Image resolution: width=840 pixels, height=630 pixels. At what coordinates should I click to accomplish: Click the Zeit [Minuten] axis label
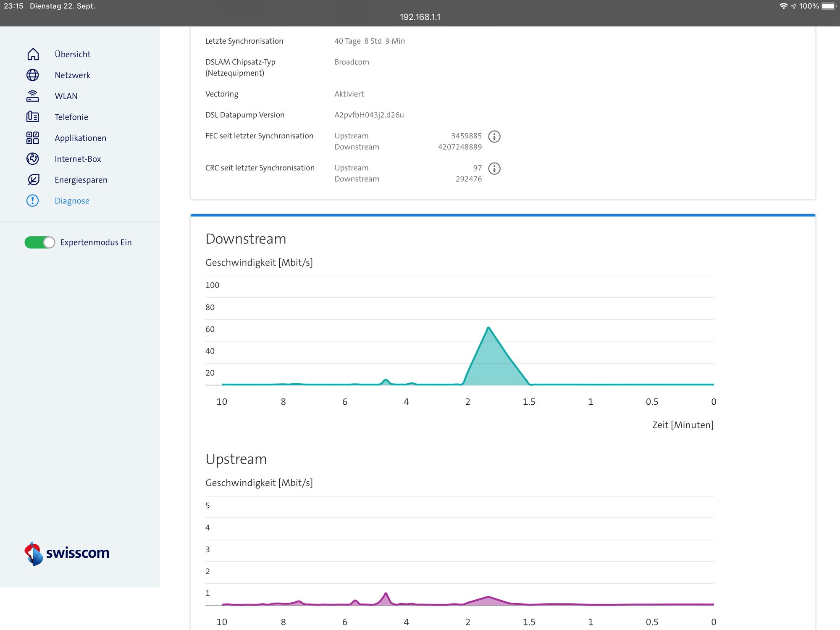tap(682, 425)
